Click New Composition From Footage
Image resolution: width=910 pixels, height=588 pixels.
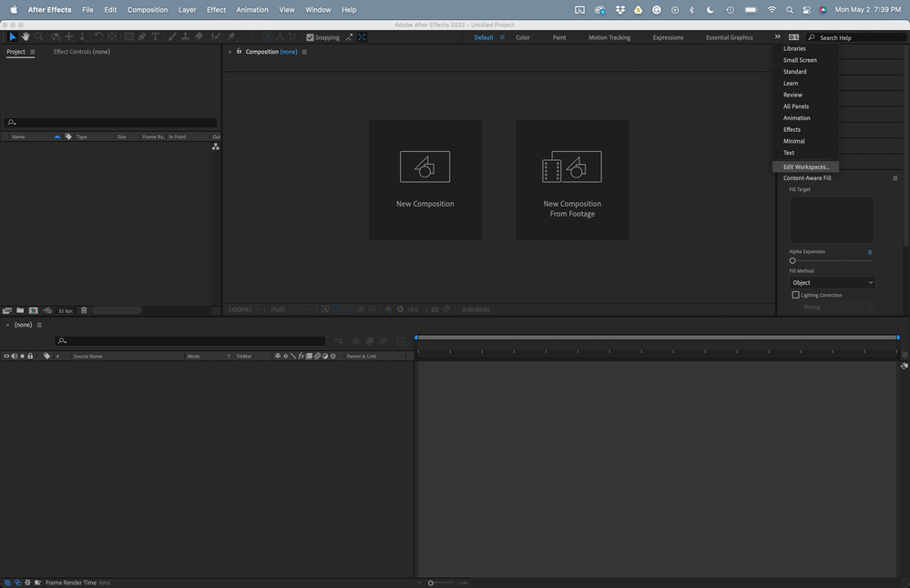pyautogui.click(x=572, y=178)
